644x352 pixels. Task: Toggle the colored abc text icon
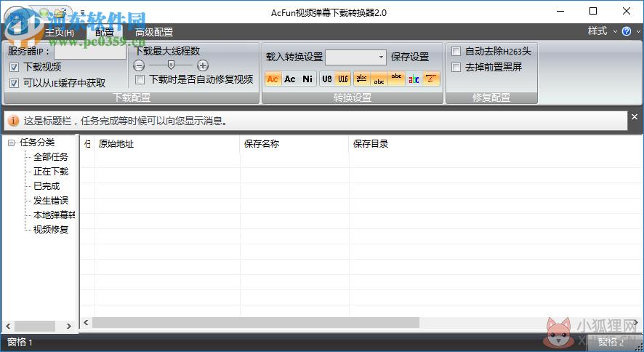click(x=414, y=79)
